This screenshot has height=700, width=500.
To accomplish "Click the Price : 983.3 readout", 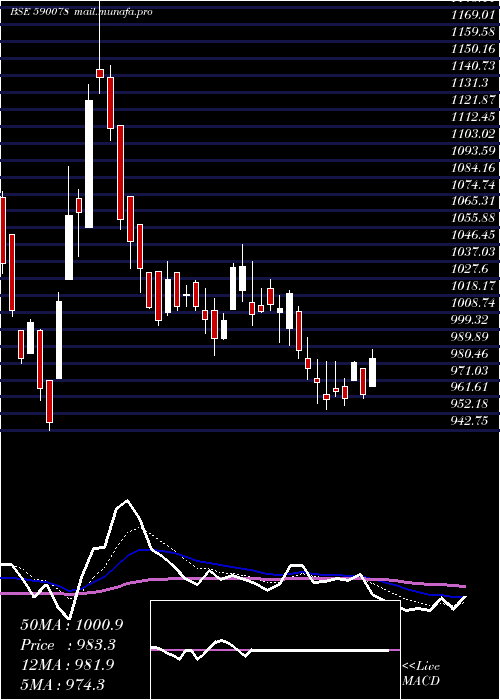I will pyautogui.click(x=68, y=645).
